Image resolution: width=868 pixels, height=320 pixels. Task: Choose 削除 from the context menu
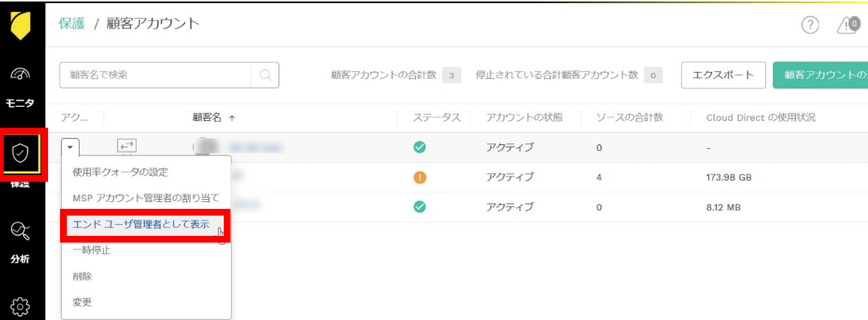pos(82,276)
